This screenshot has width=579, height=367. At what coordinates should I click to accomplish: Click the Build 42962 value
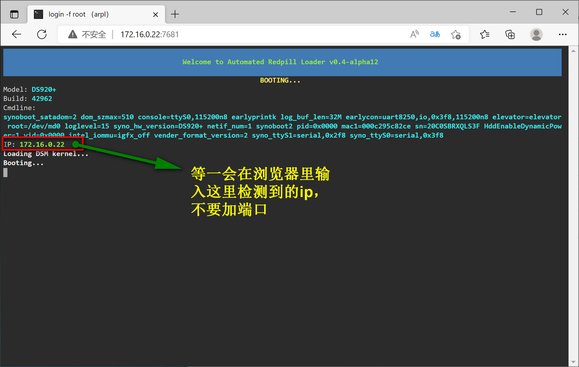(x=42, y=99)
